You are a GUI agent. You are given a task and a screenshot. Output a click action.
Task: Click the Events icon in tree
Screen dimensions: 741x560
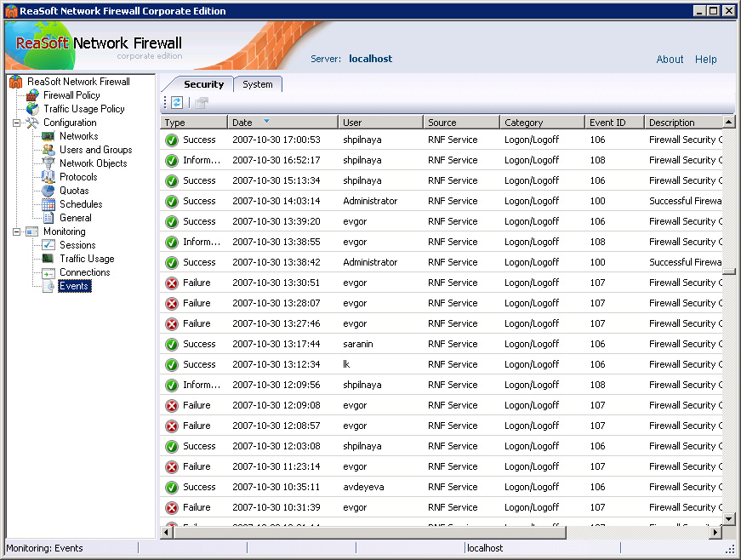[48, 286]
